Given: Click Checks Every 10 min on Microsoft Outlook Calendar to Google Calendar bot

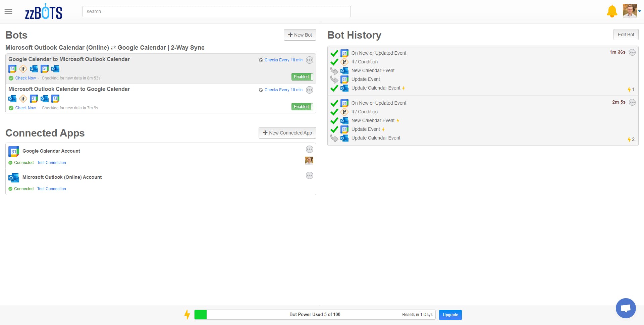Looking at the screenshot, I should (283, 90).
